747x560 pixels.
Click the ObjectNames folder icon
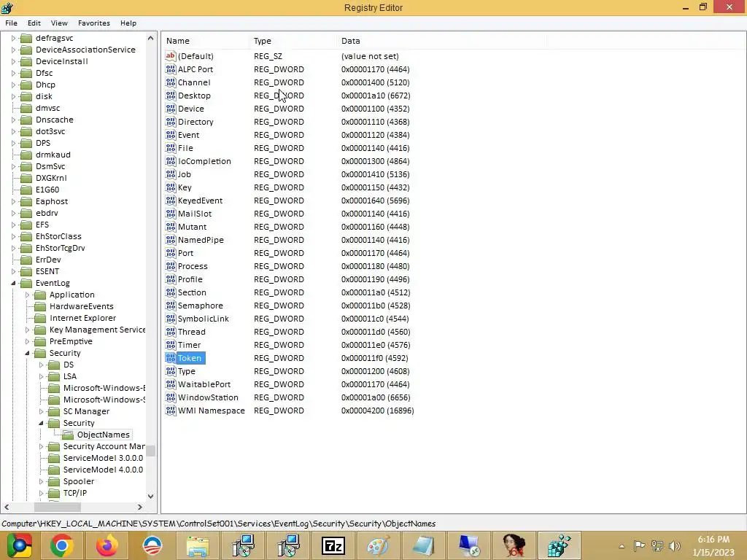coord(68,435)
